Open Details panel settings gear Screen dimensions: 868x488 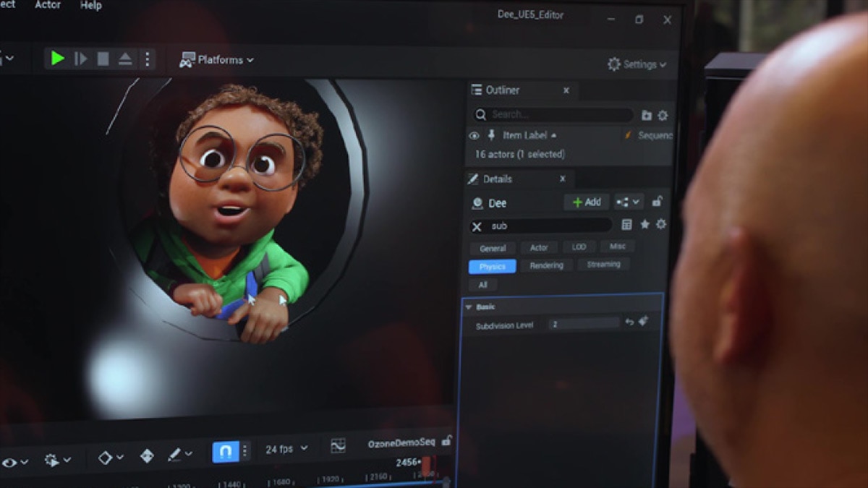pyautogui.click(x=661, y=224)
